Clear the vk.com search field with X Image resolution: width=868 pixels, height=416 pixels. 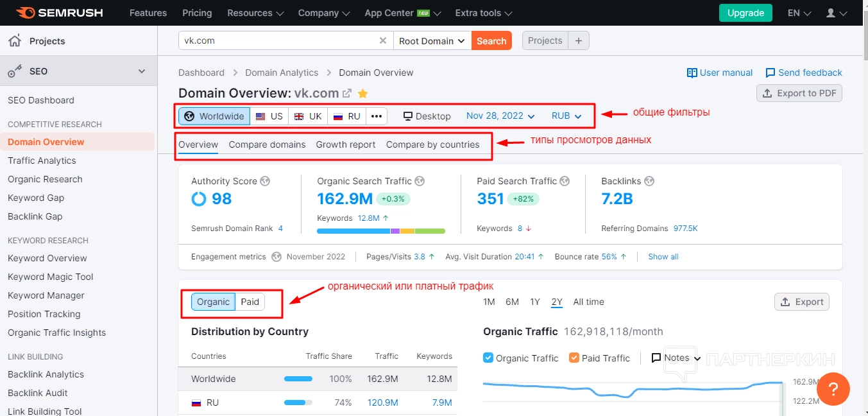click(383, 40)
